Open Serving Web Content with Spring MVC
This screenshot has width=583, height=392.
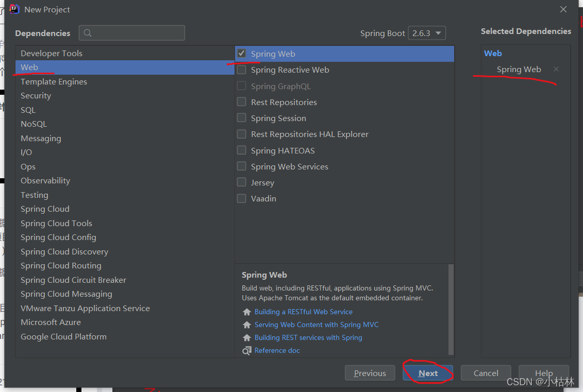317,325
